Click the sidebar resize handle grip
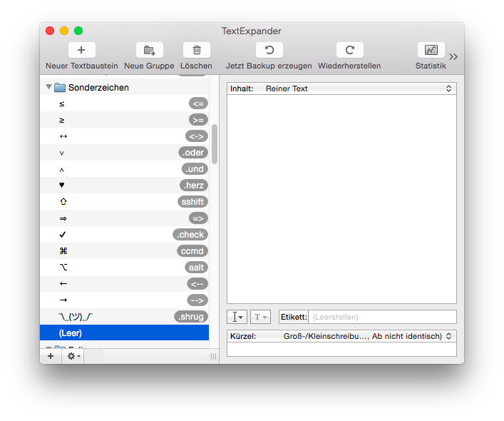This screenshot has height=421, width=504. pos(213,356)
